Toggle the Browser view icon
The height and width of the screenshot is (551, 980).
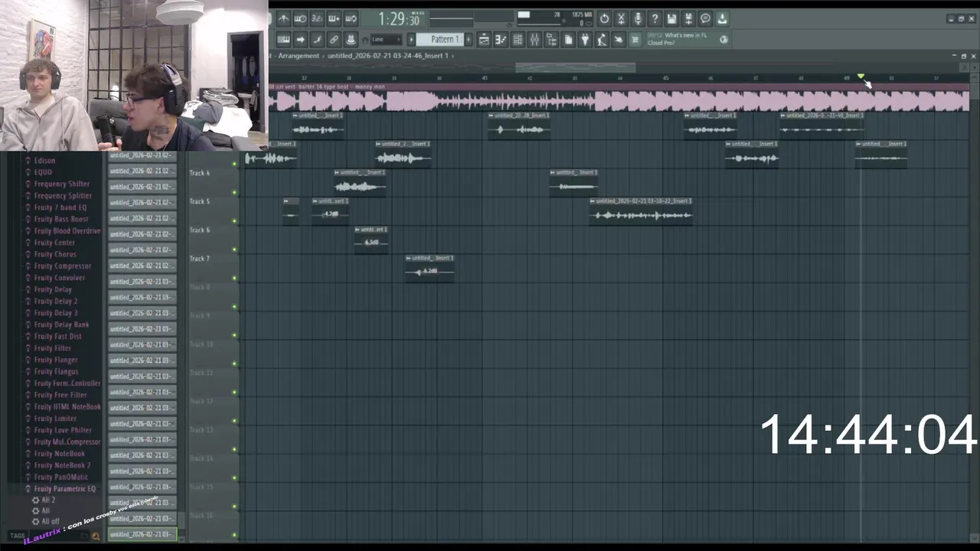point(551,39)
